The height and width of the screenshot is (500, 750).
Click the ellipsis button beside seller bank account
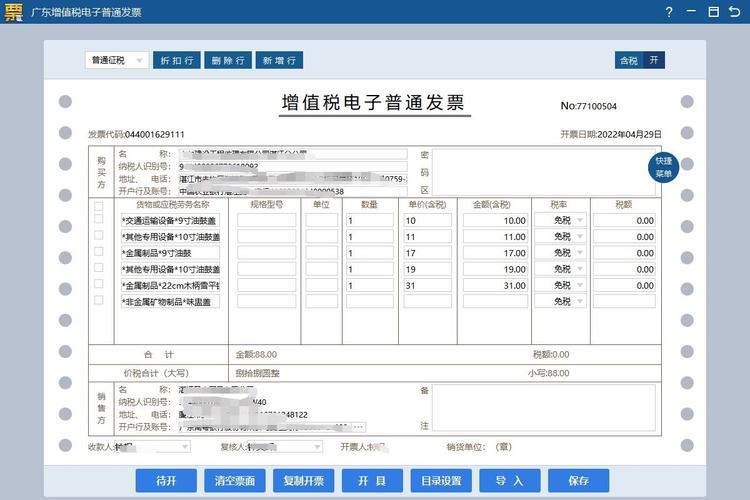359,427
